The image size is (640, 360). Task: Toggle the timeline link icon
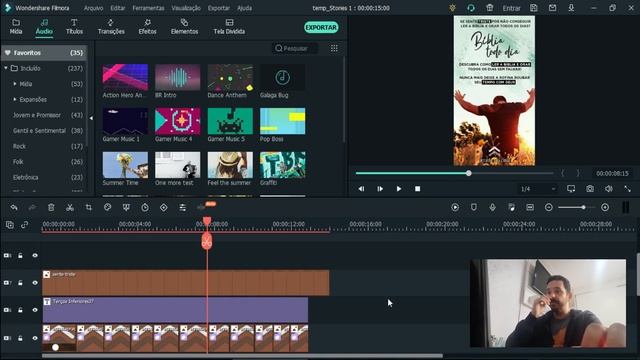(x=24, y=224)
